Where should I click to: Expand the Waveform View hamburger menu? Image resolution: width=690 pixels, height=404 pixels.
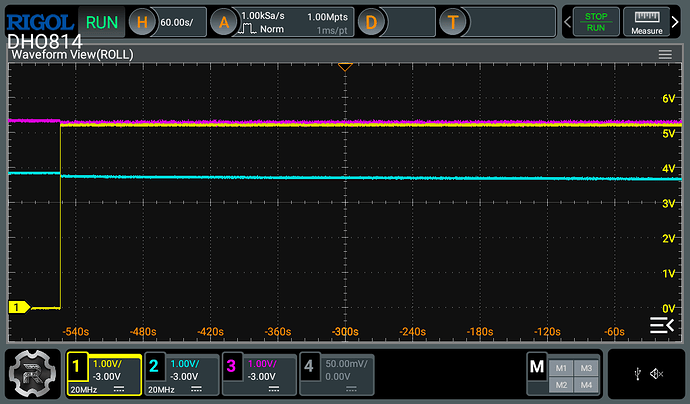click(665, 54)
